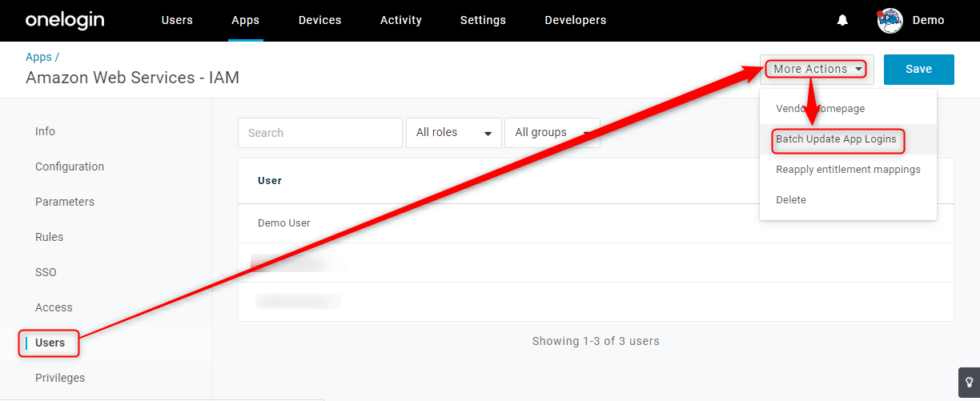Image resolution: width=980 pixels, height=401 pixels.
Task: Switch to the Parameters sidebar tab
Action: [x=65, y=202]
